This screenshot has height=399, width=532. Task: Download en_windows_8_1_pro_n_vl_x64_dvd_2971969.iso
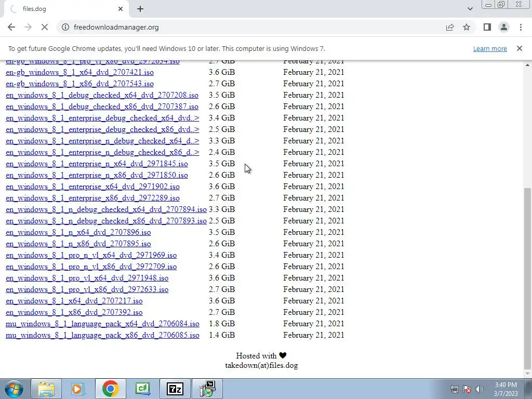click(91, 255)
